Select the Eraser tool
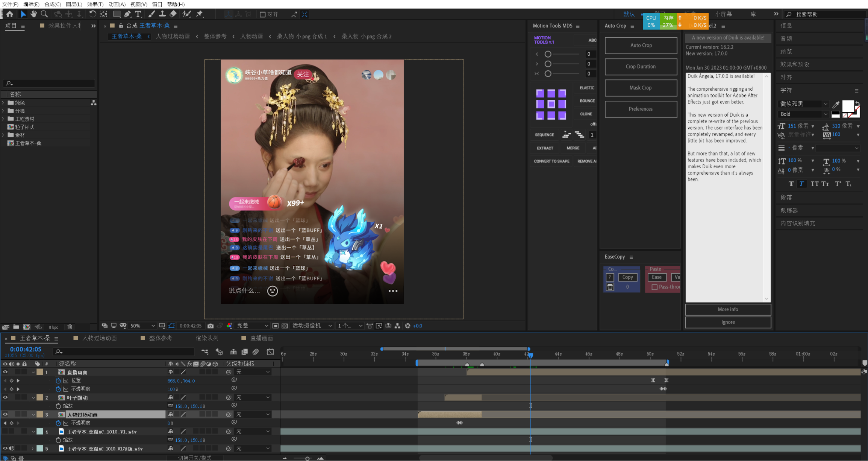Viewport: 868px width, 461px height. tap(173, 14)
